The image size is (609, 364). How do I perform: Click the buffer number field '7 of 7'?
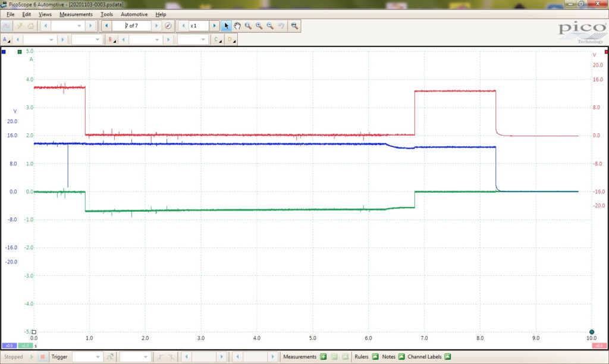click(131, 26)
